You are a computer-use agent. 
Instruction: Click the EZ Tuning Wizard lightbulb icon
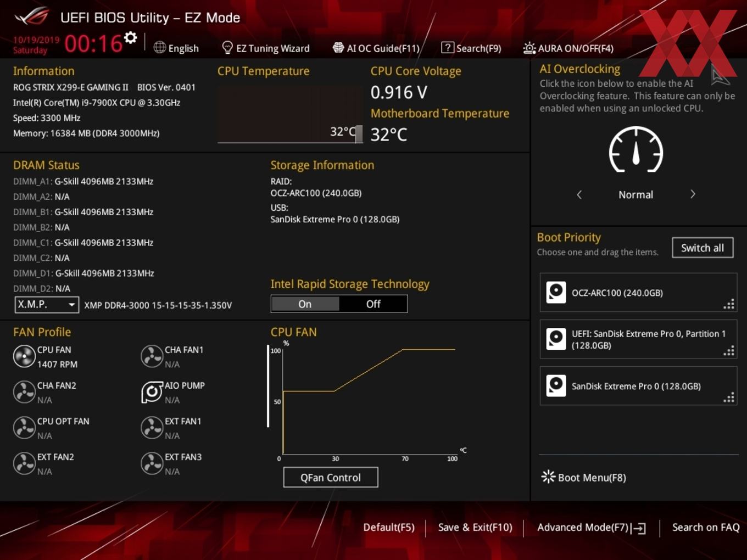pos(227,48)
